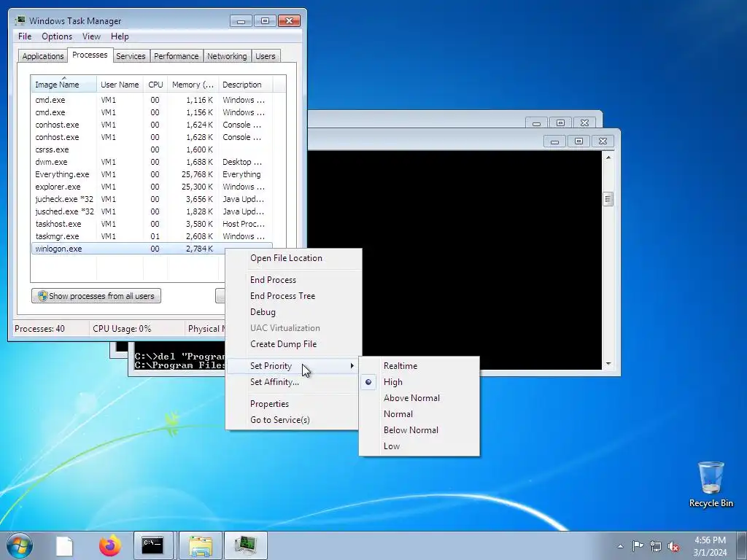
Task: Open the Recycle Bin desktop icon
Action: 711,484
